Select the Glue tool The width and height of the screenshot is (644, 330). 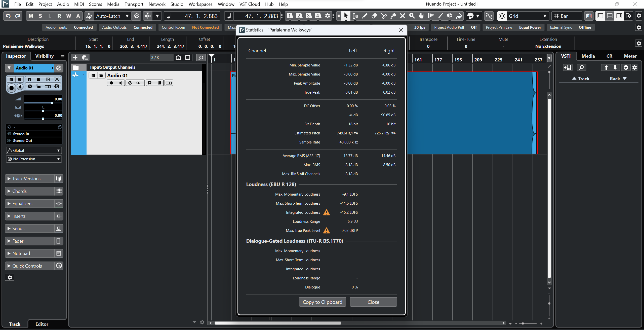393,16
